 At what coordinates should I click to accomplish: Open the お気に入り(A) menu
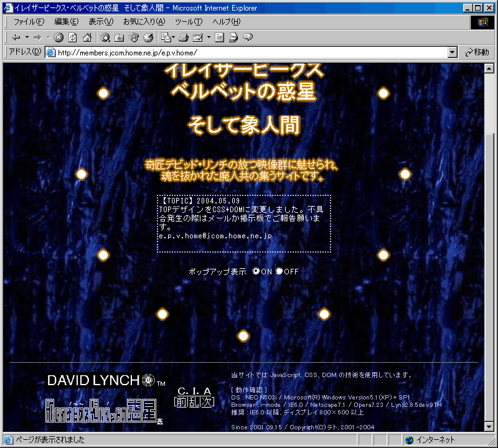[144, 22]
